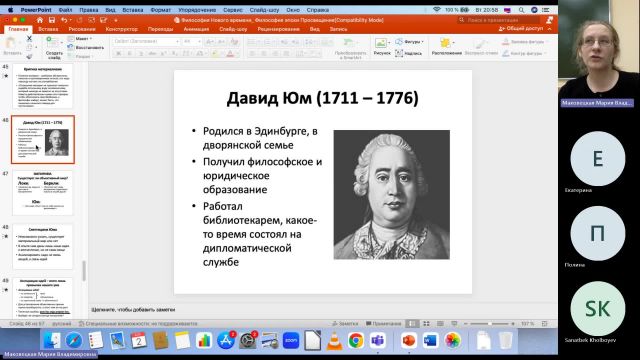This screenshot has height=360, width=640.
Task: Open the Справка menu
Action: [318, 10]
